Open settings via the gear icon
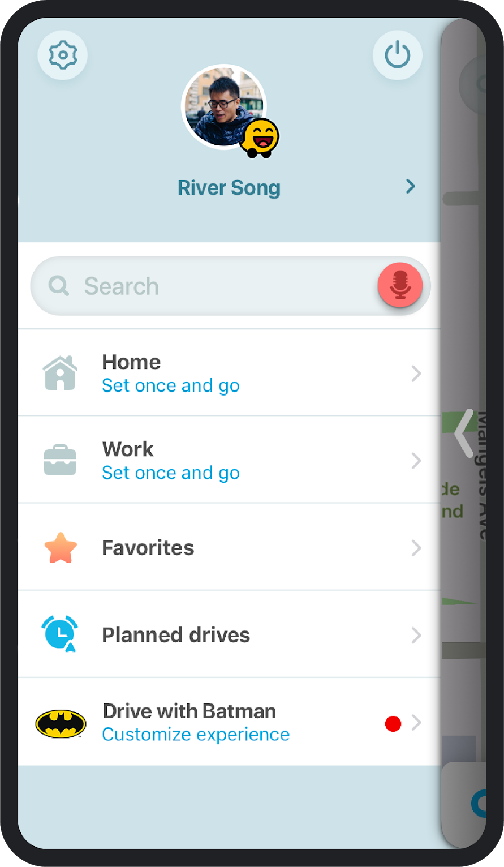 62,55
